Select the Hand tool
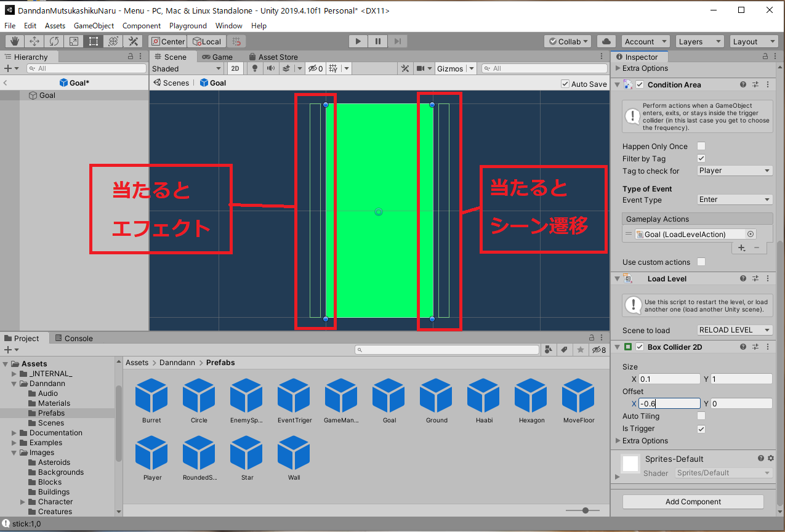785x532 pixels. (x=15, y=41)
